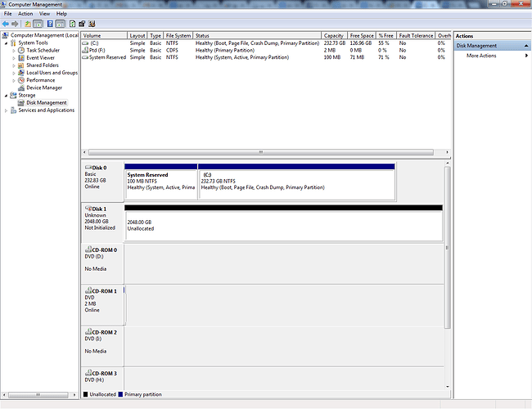Sort by the Fault Tolerance column header
The height and width of the screenshot is (409, 532).
tap(416, 36)
